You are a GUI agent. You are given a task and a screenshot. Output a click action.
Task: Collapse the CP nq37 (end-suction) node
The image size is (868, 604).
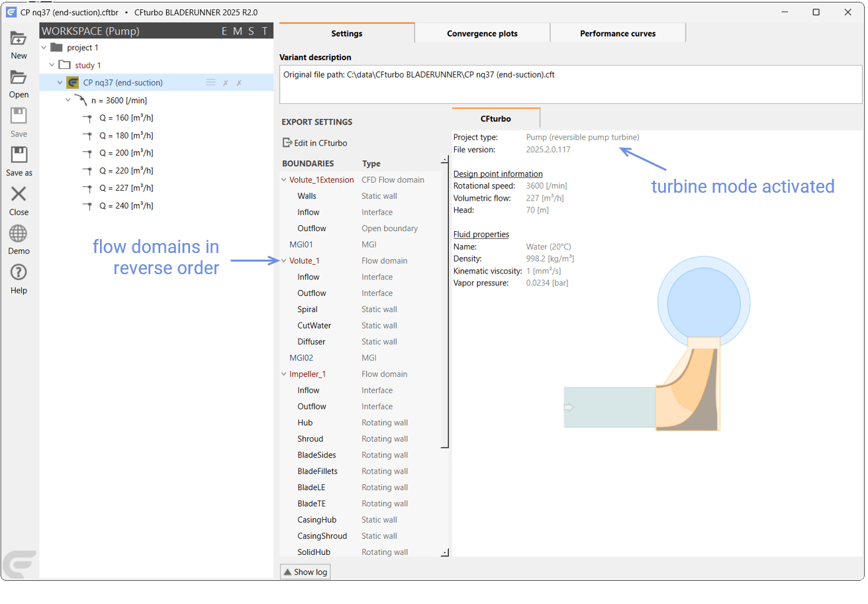point(60,83)
